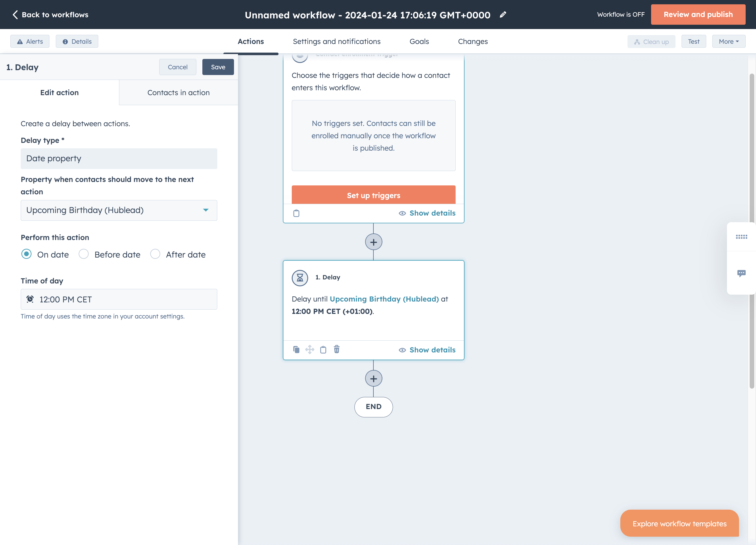Open the 12:00 PM CET time picker
The width and height of the screenshot is (756, 545).
[119, 299]
